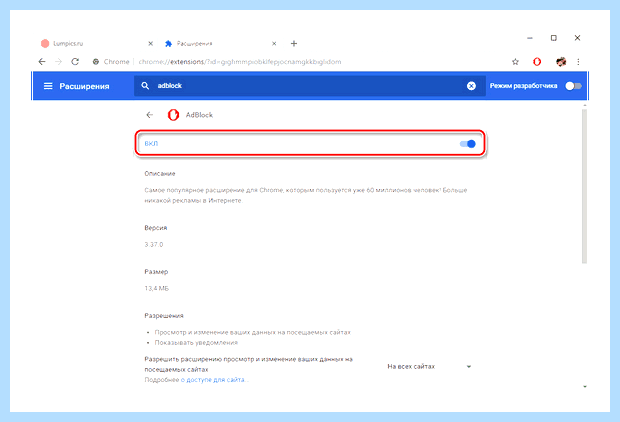Open Chrome three-dot menu
Screen dimensions: 620x422
[578, 62]
